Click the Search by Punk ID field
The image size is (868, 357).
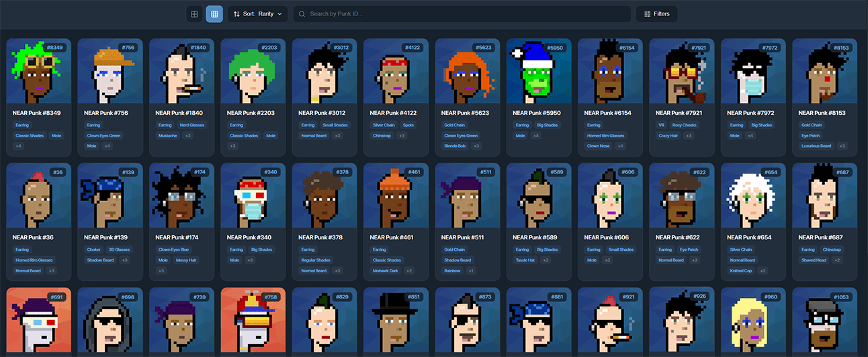(x=464, y=14)
